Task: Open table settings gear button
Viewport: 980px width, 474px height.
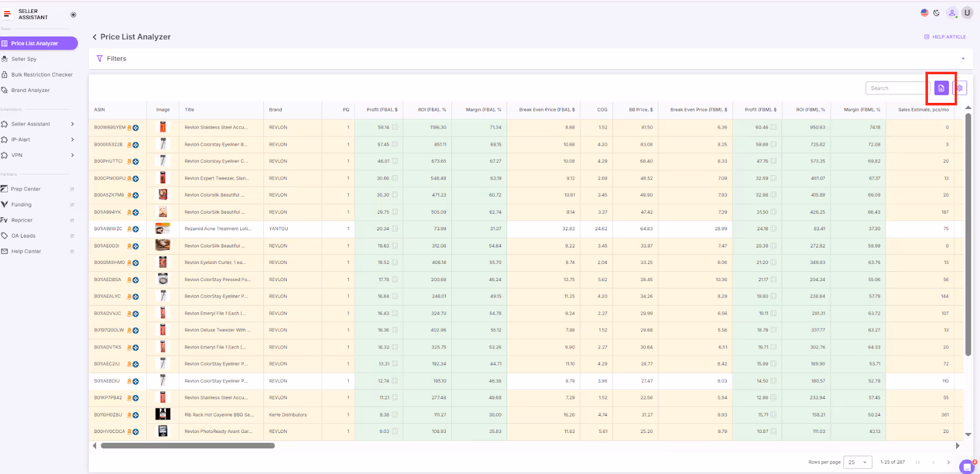Action: tap(960, 88)
